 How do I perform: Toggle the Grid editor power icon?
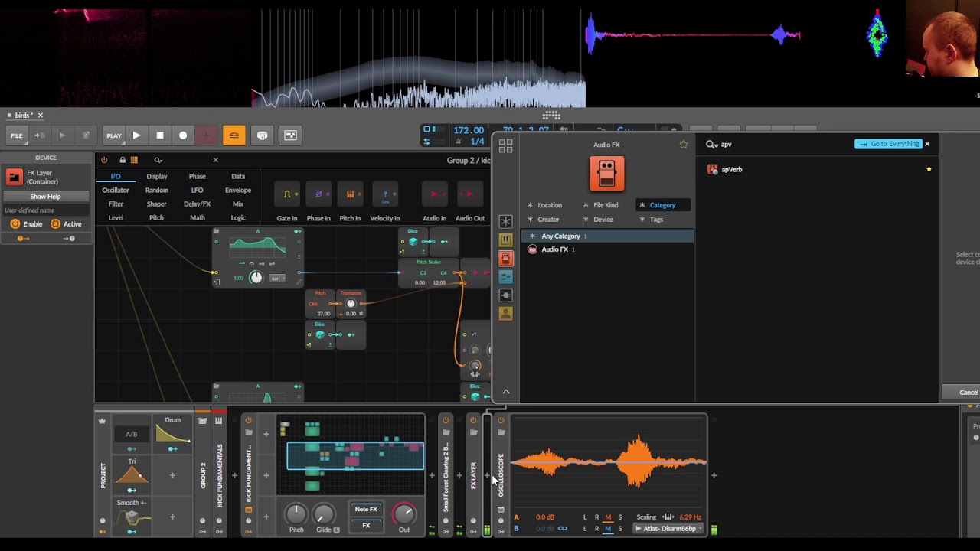pos(105,160)
